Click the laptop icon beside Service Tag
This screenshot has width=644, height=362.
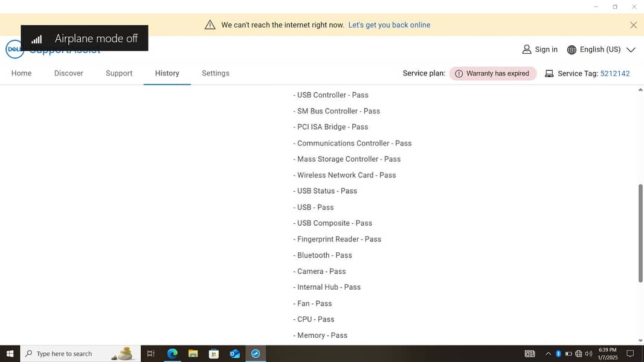tap(549, 74)
